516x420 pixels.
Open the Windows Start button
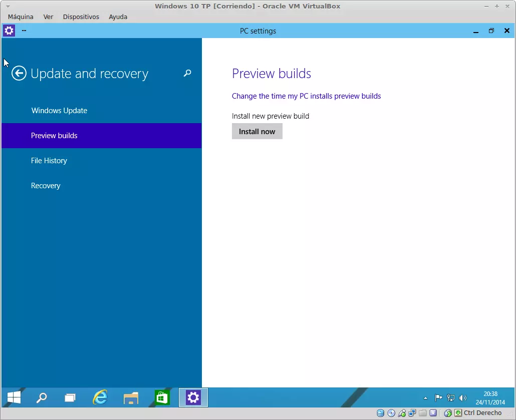pos(14,398)
